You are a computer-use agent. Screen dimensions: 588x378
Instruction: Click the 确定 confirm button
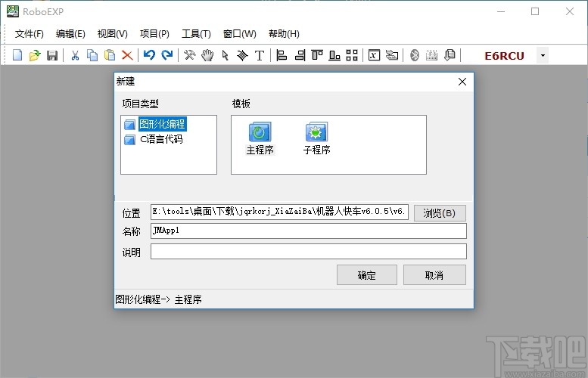coord(367,275)
